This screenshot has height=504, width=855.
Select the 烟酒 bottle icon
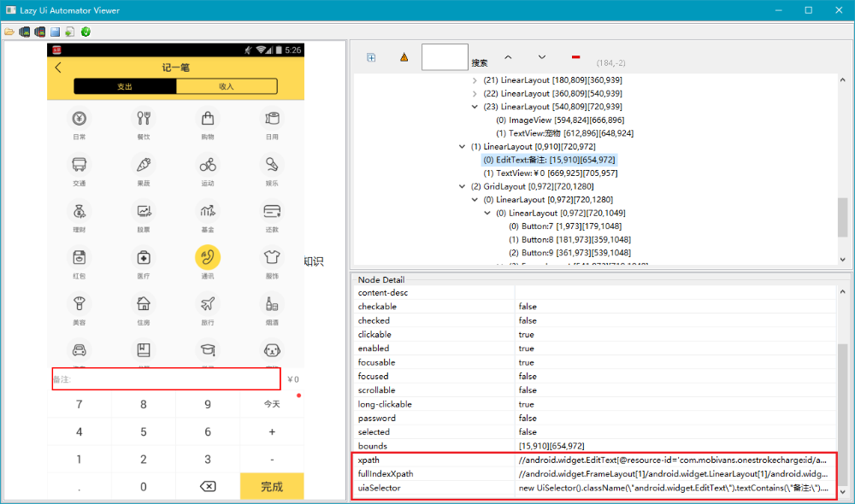272,303
